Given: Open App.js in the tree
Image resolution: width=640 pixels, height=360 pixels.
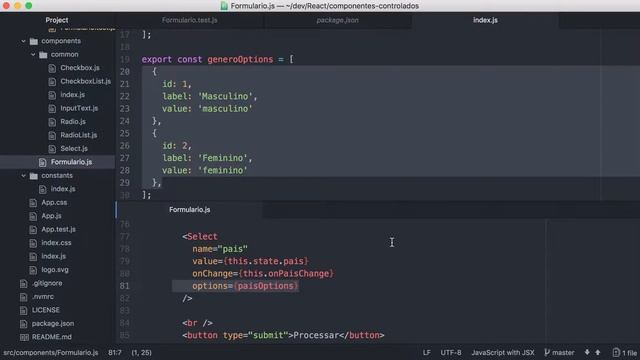Looking at the screenshot, I should (x=51, y=216).
